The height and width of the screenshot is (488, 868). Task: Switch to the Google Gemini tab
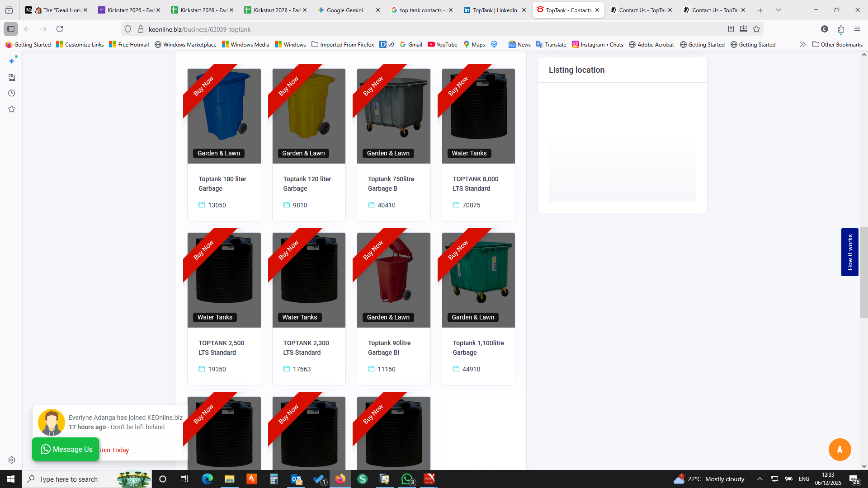[x=344, y=10]
